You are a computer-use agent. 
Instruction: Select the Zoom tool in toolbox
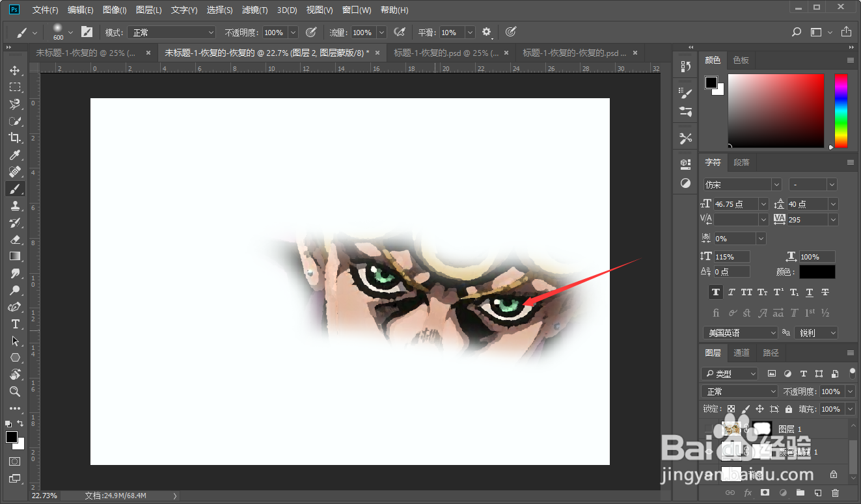(14, 391)
